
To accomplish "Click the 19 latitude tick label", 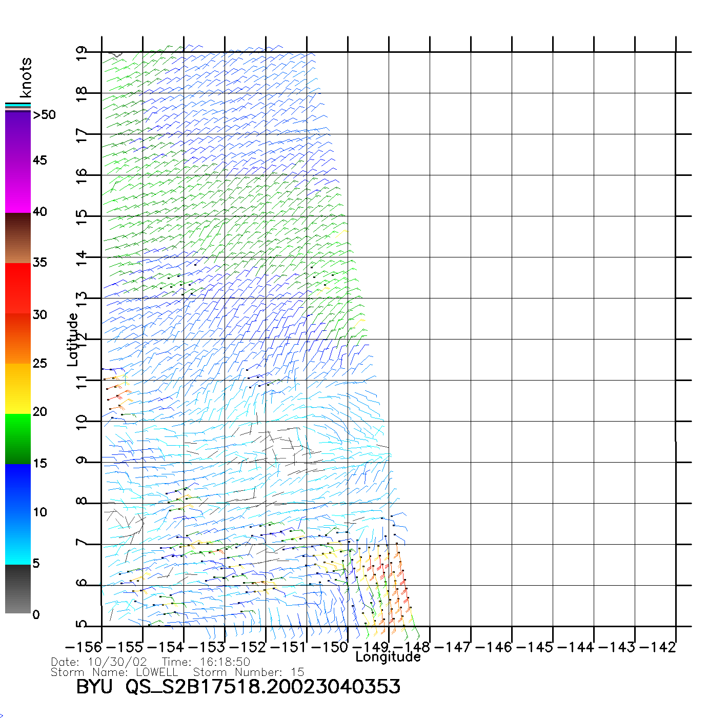I will (x=82, y=53).
